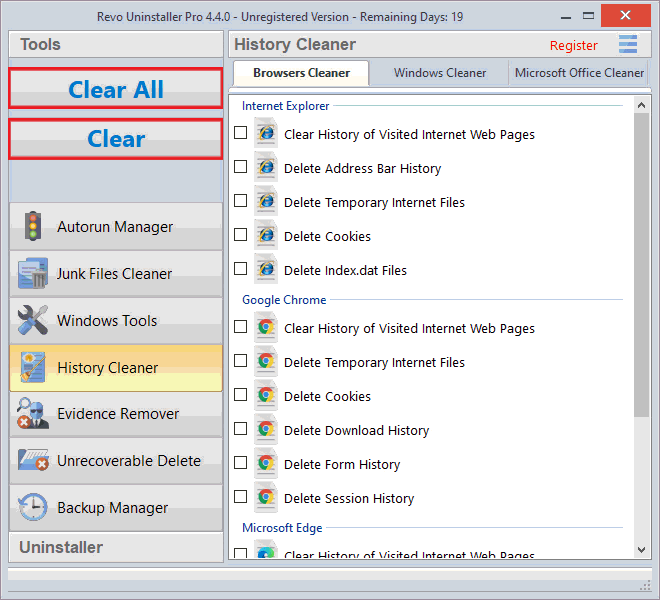The height and width of the screenshot is (600, 660).
Task: Open Evidence Remover tool
Action: pos(116,414)
